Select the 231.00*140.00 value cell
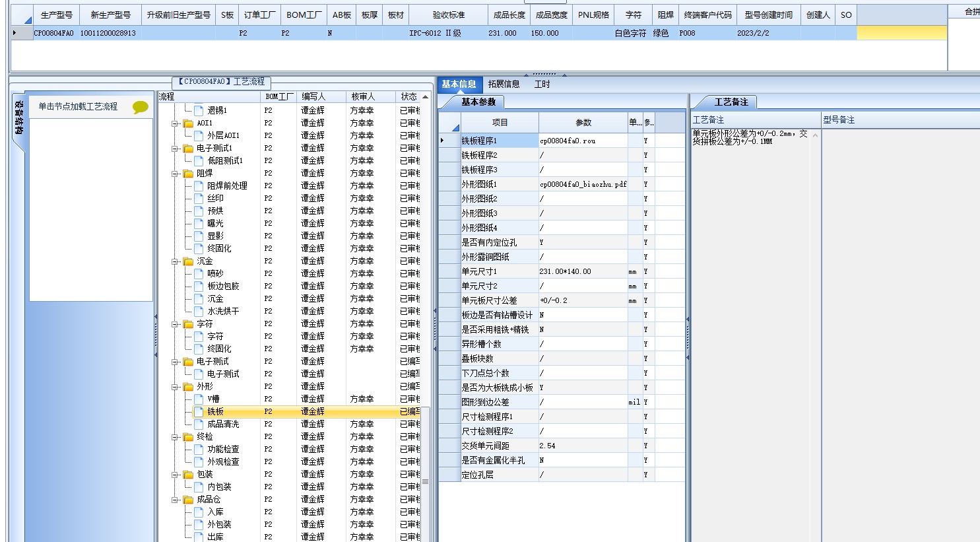Screen dimensions: 980x542 pos(583,271)
